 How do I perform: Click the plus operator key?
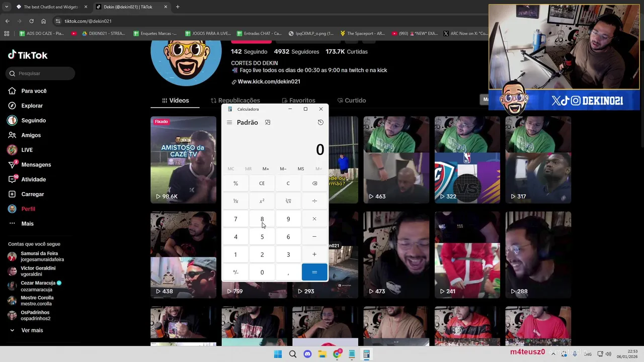[314, 254]
